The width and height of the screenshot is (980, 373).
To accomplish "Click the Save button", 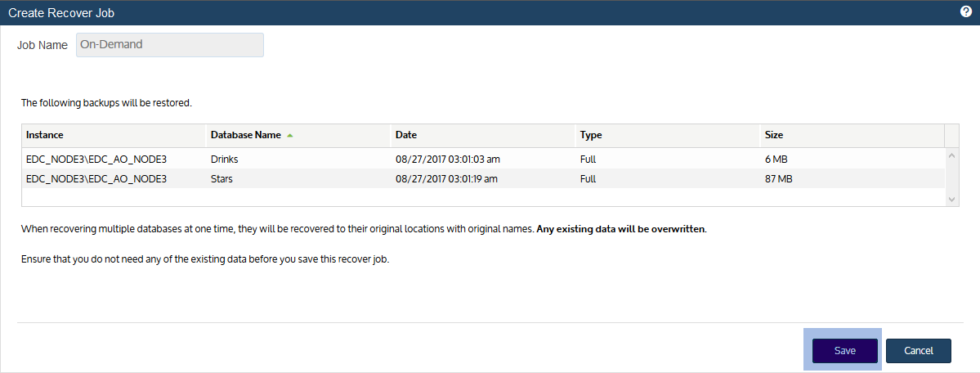I will (845, 350).
